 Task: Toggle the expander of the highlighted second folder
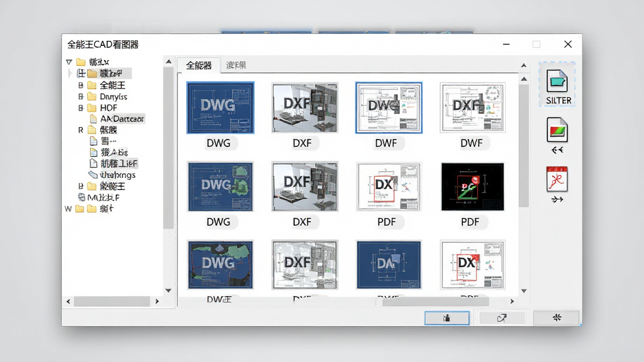(81, 74)
